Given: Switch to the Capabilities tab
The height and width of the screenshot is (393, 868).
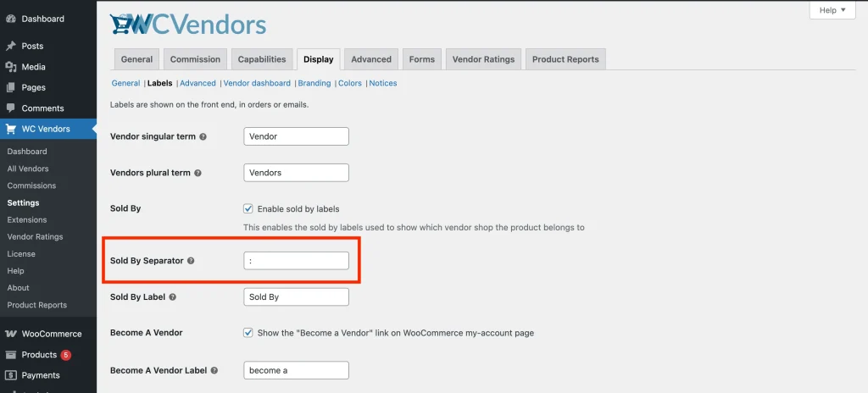Looking at the screenshot, I should [262, 59].
